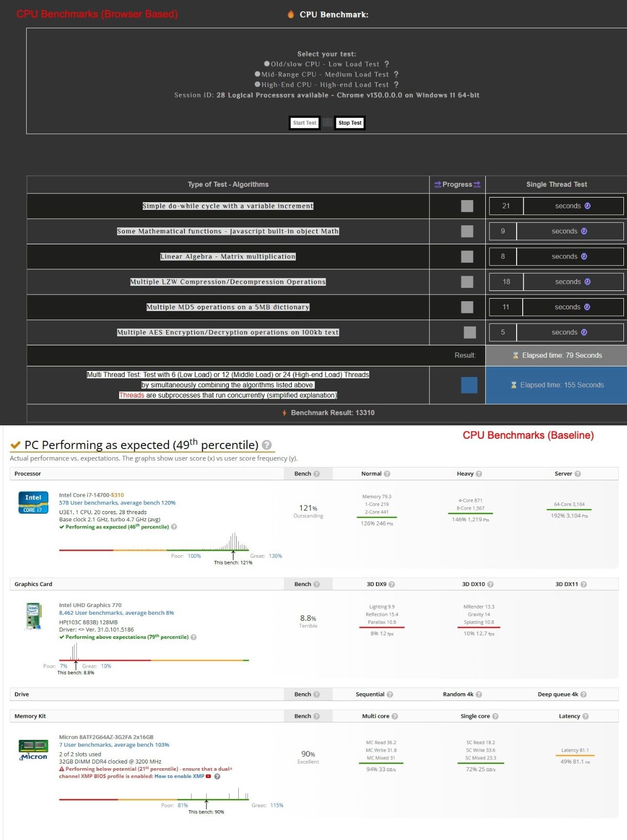
Task: Open help icon beside Sequential column
Action: pyautogui.click(x=390, y=694)
